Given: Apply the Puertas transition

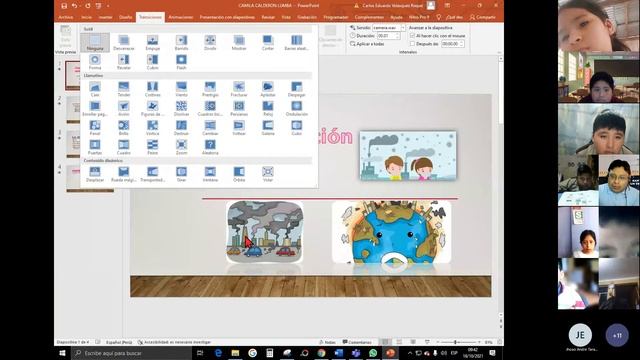Looking at the screenshot, I should click(95, 147).
